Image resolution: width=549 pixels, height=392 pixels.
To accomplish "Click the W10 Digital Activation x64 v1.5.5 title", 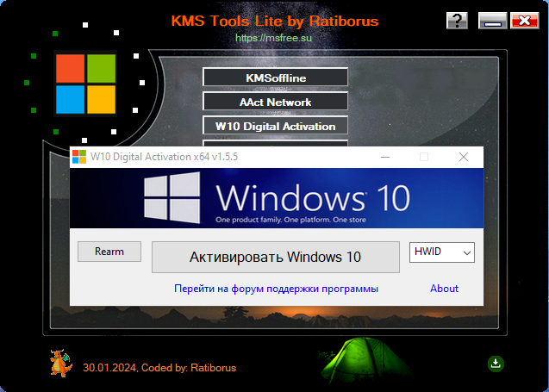I will click(x=164, y=157).
